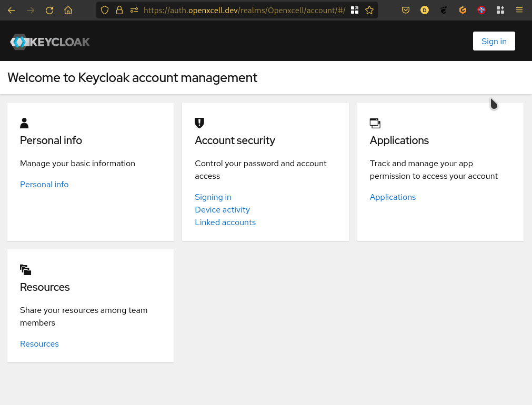Reload the page with browser refresh
The width and height of the screenshot is (532, 405).
[x=49, y=10]
